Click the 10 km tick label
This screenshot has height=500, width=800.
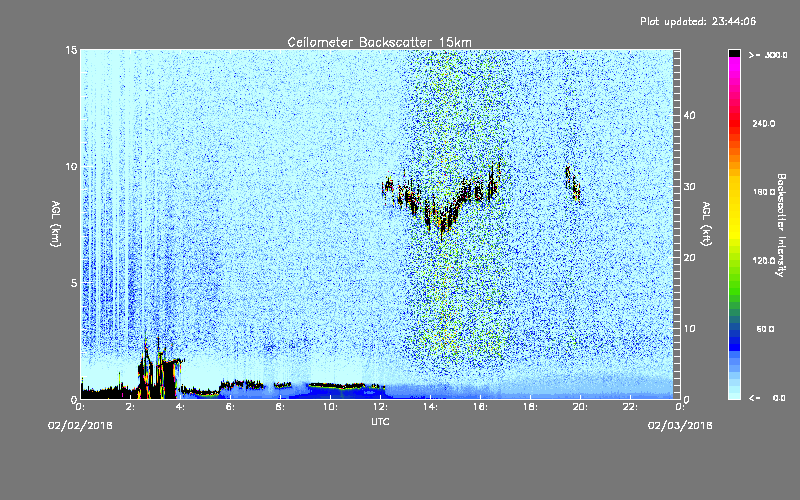pos(71,166)
